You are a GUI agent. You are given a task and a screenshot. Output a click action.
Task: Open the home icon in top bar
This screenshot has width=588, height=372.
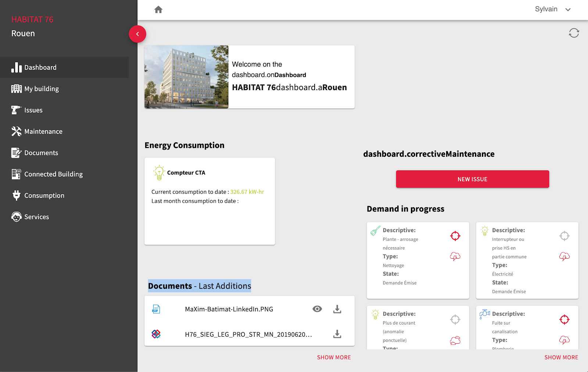[x=158, y=10]
